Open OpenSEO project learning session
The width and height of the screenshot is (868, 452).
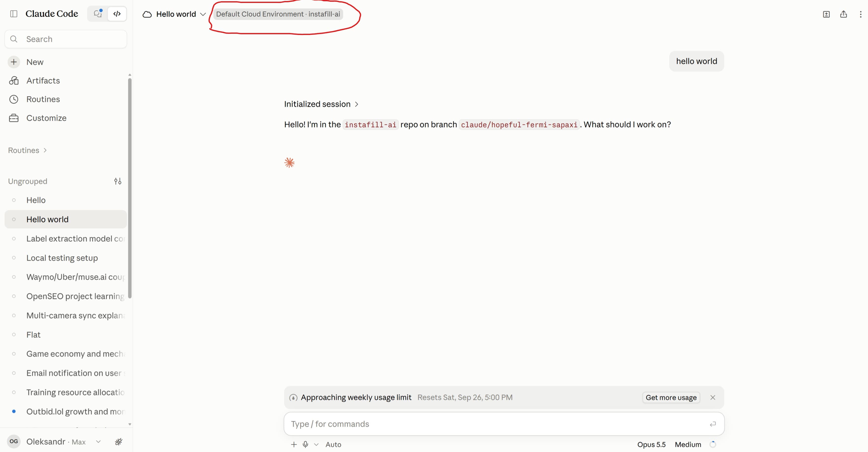point(66,296)
